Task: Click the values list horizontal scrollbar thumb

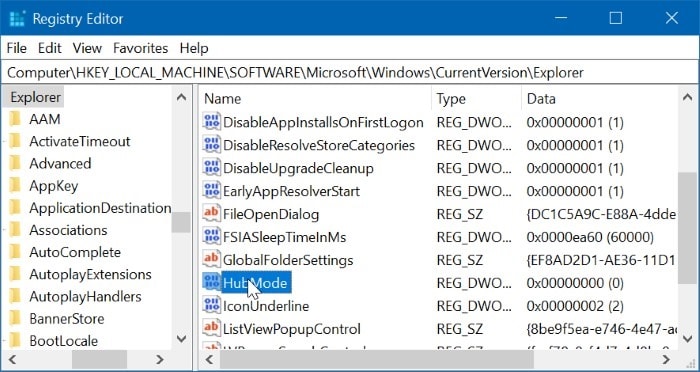Action: tap(377, 359)
